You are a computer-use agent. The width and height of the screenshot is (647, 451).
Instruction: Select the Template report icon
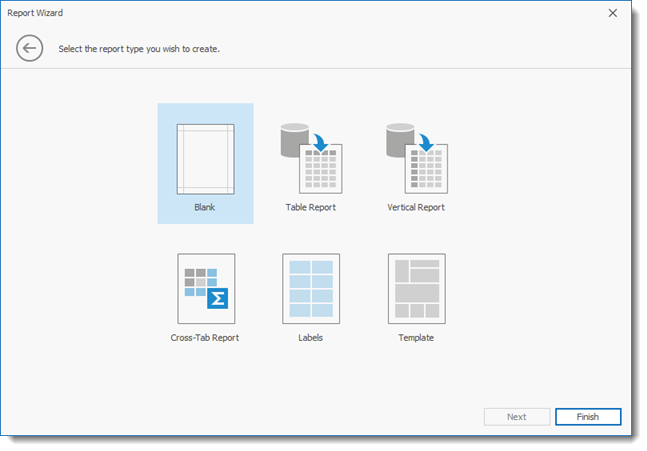(x=416, y=287)
